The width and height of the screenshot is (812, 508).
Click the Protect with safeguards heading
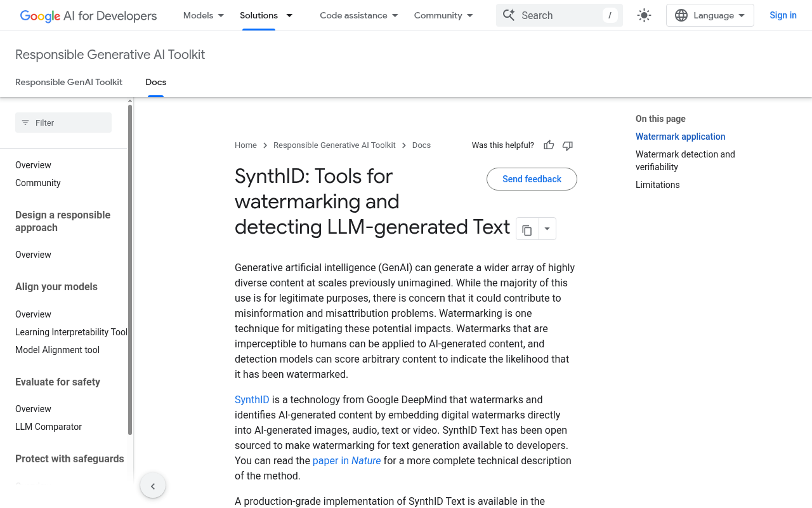[70, 459]
